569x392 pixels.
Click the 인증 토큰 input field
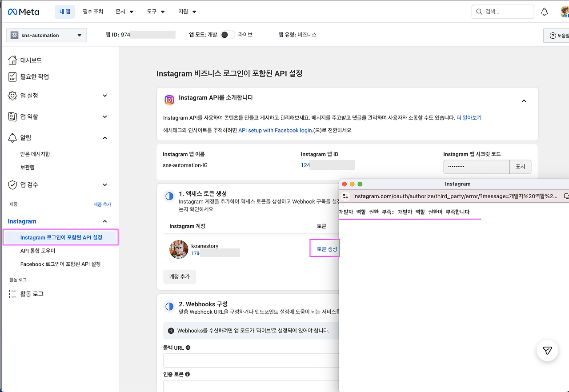251,386
